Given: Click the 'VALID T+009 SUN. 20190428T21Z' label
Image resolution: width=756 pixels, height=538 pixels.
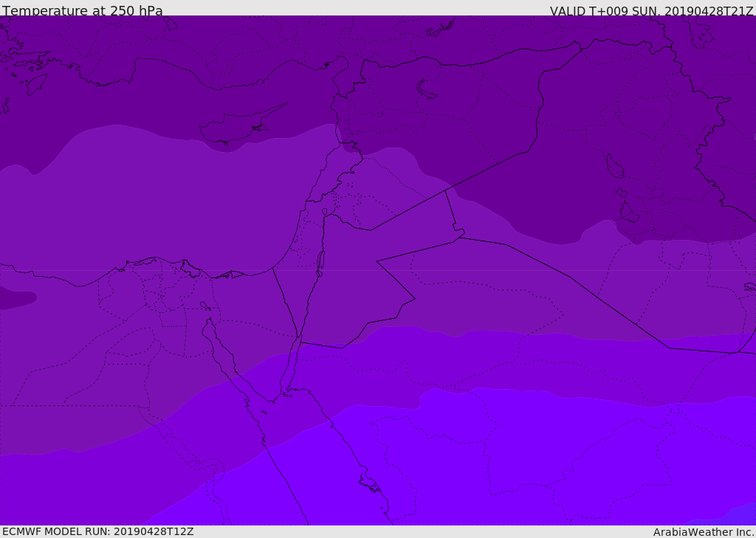Looking at the screenshot, I should [x=651, y=11].
